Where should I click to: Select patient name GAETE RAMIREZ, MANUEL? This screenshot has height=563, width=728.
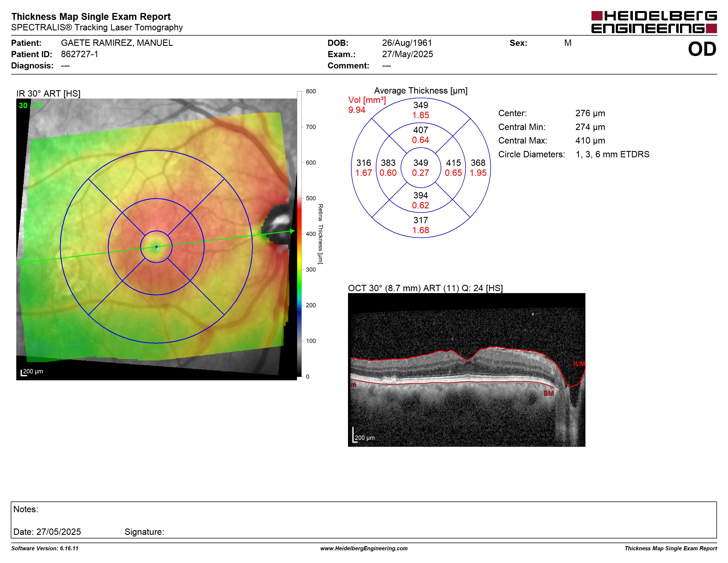117,43
